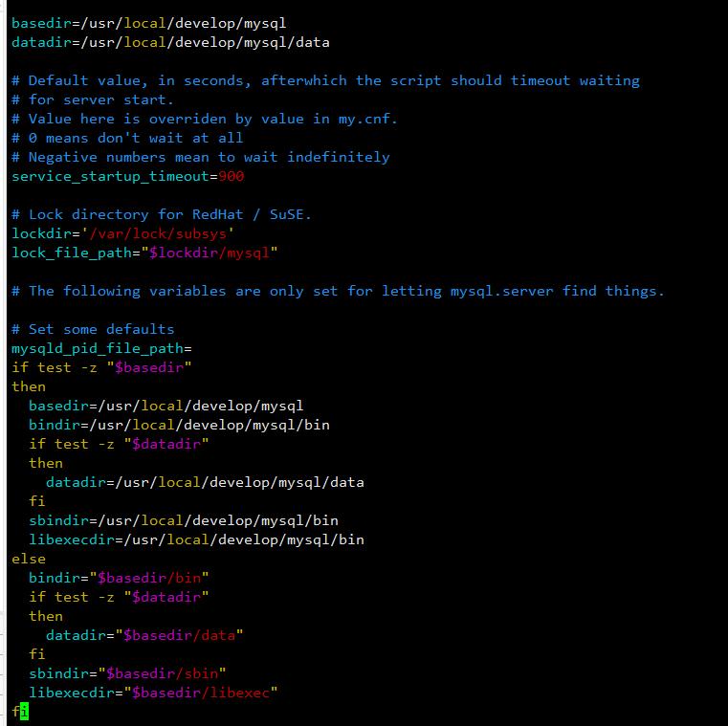
Task: Click the line "lockdir='/var/lock/subsys'"
Action: 123,233
